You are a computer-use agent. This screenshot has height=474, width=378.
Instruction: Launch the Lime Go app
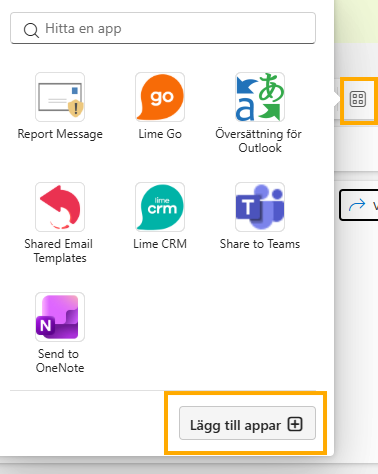pyautogui.click(x=160, y=97)
